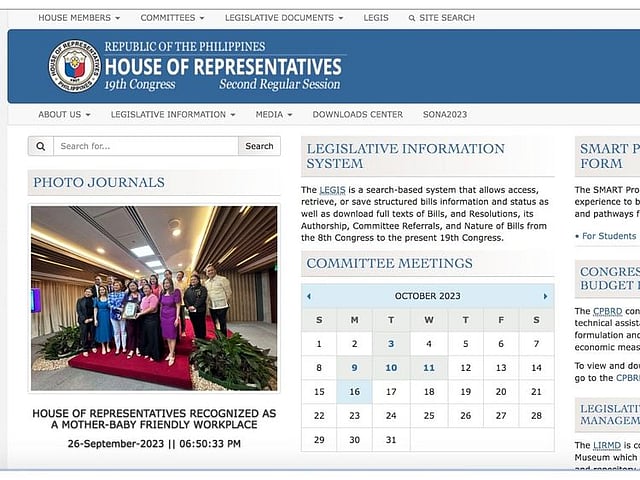Screen dimensions: 640x480
Task: Open the Legislative Information menu
Action: pyautogui.click(x=173, y=115)
